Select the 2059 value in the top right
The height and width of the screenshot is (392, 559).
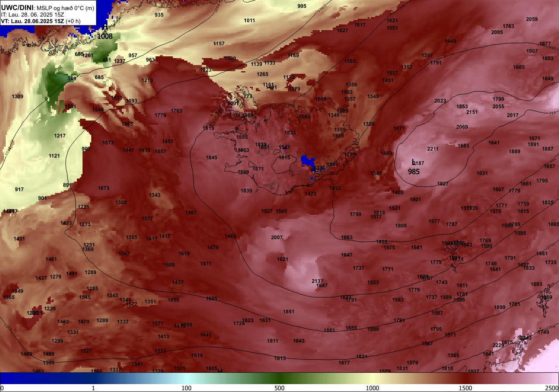532,19
